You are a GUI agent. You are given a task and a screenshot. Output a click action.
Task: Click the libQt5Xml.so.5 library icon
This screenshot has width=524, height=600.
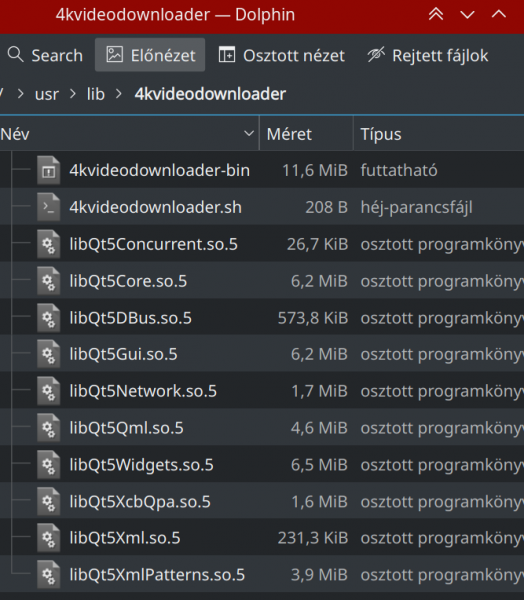pyautogui.click(x=49, y=538)
